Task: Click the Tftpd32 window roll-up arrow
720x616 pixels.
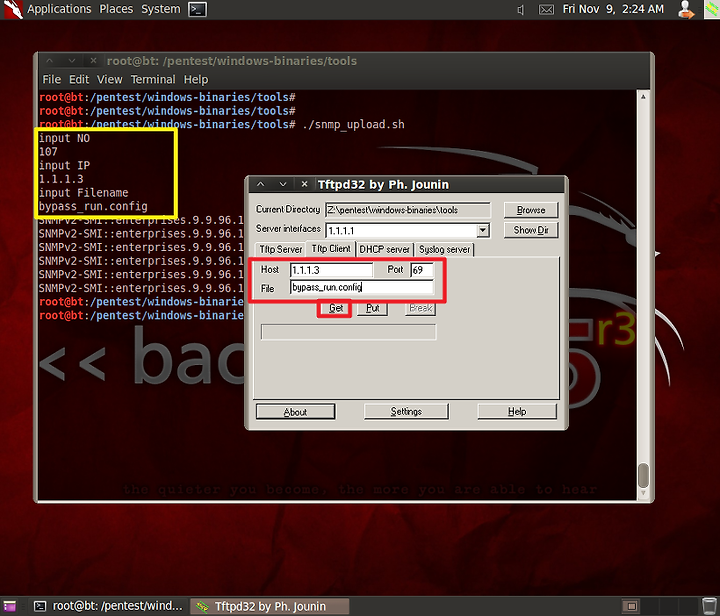Action: pos(261,185)
